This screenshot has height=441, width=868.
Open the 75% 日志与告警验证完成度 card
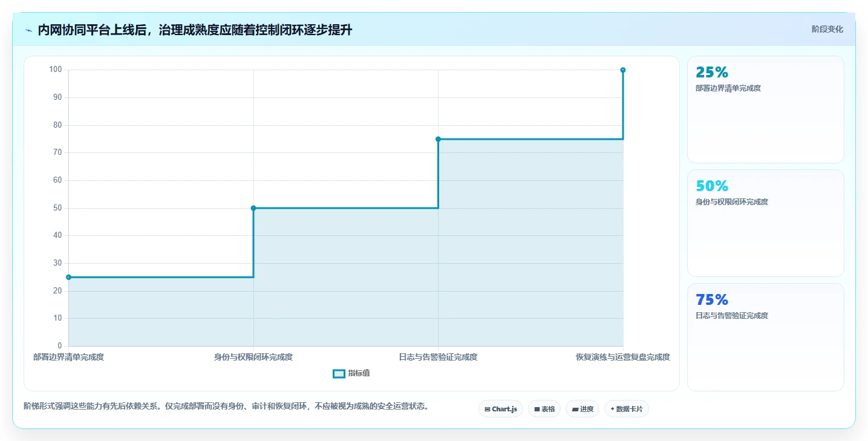[x=765, y=337]
